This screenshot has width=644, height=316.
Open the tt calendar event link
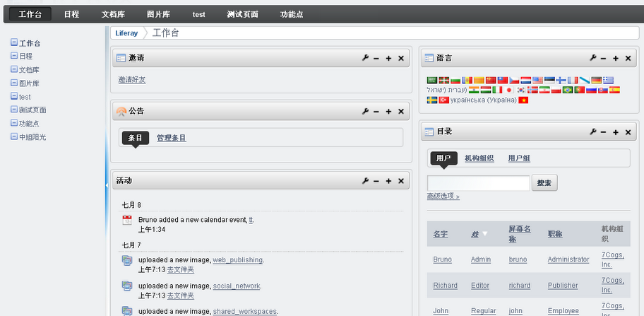pyautogui.click(x=251, y=220)
